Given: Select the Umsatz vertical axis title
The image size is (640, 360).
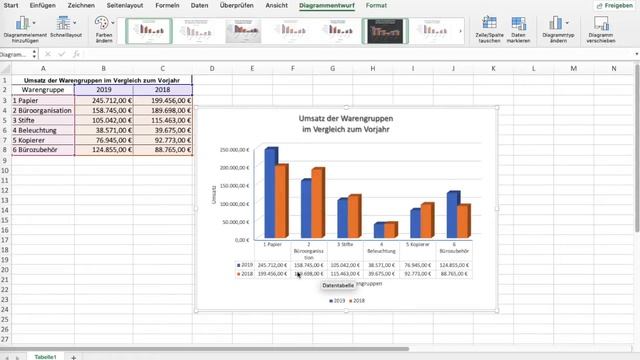Looking at the screenshot, I should tap(214, 195).
